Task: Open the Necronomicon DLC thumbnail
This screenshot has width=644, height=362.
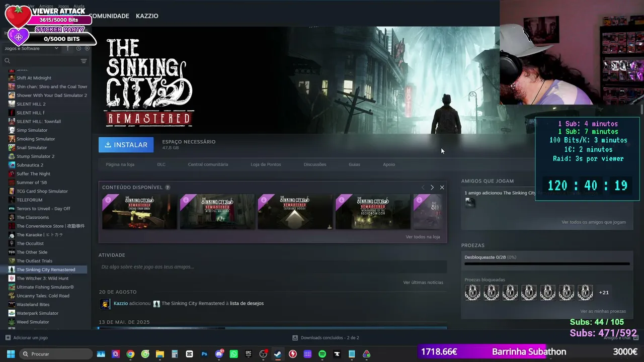Action: (x=373, y=212)
